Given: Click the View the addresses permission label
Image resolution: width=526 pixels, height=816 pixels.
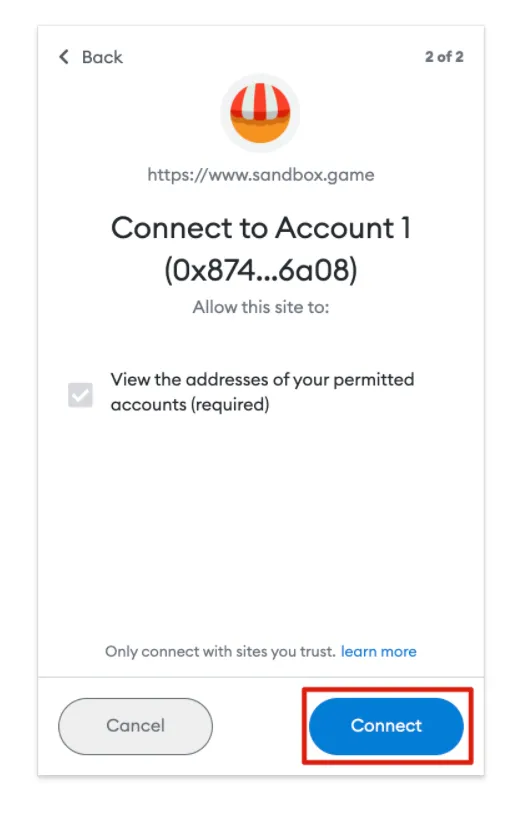Looking at the screenshot, I should tap(262, 392).
